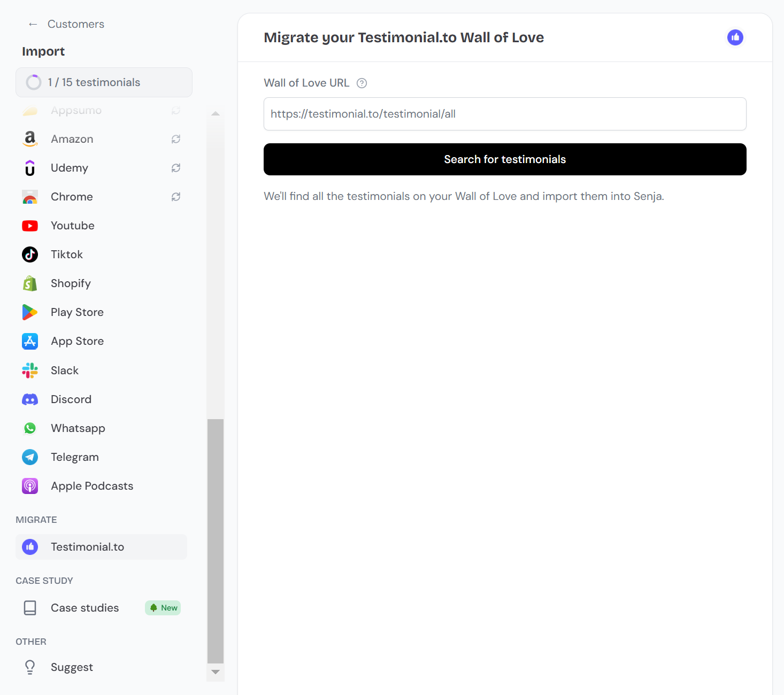Click the sidebar scrollbar down arrow
The height and width of the screenshot is (695, 784).
[x=216, y=672]
